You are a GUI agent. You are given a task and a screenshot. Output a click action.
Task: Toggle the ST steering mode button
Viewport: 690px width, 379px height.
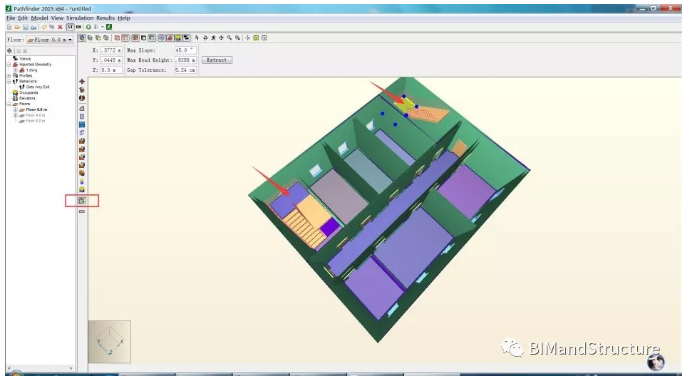(x=70, y=27)
